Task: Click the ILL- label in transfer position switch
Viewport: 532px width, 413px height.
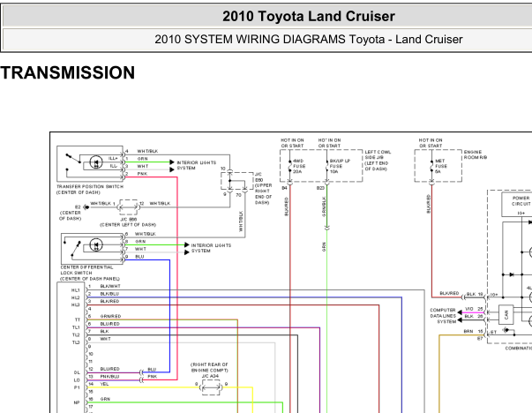Action: (113, 166)
